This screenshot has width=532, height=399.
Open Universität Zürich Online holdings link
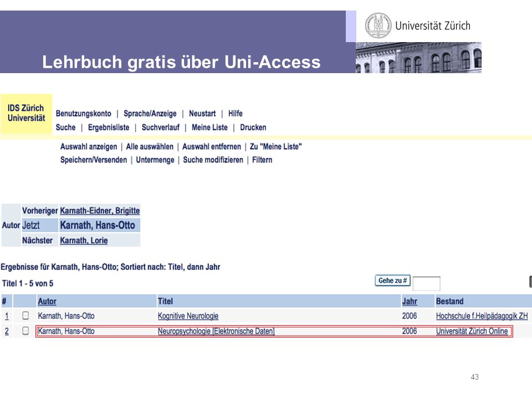point(472,331)
